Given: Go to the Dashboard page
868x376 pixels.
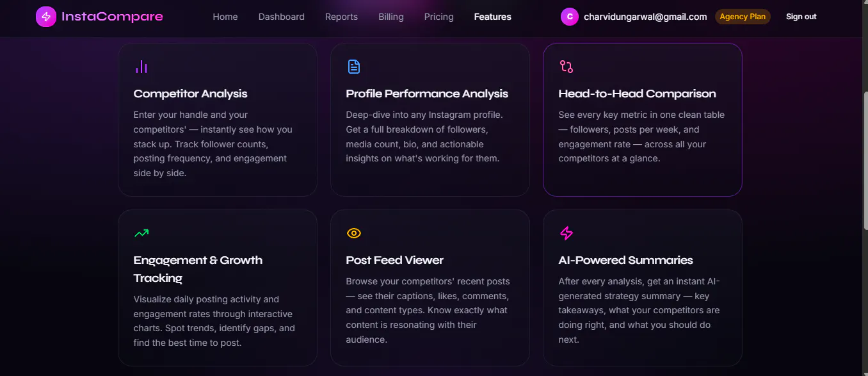Looking at the screenshot, I should pyautogui.click(x=282, y=17).
